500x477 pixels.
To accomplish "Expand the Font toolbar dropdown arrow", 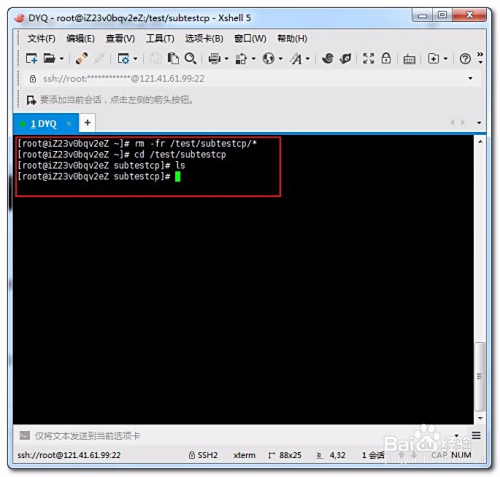I will [x=308, y=59].
